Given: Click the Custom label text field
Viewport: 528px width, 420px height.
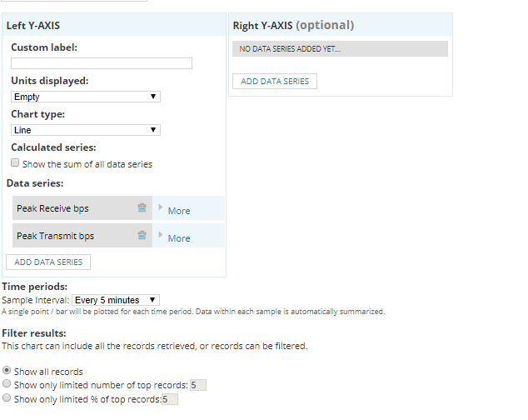Looking at the screenshot, I should pos(102,63).
